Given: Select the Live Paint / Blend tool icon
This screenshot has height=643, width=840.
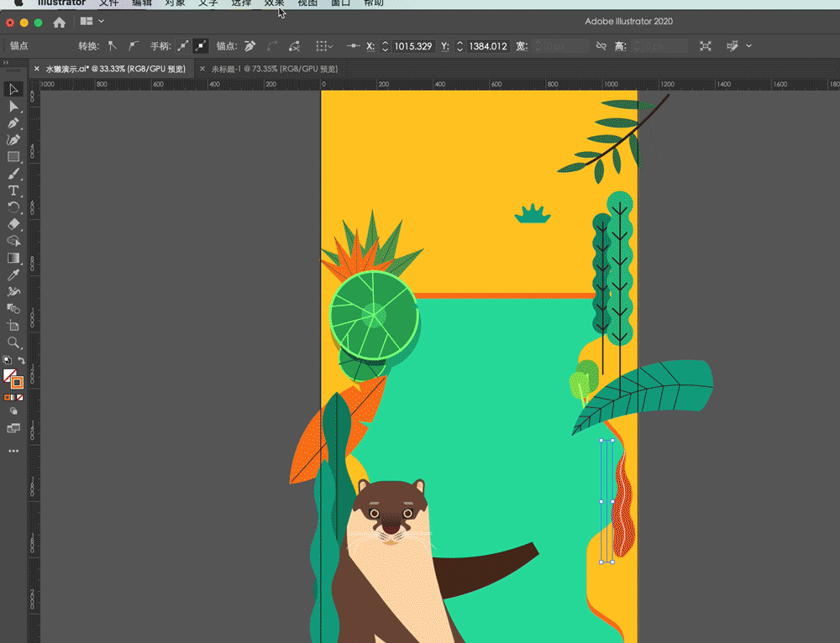Looking at the screenshot, I should click(x=13, y=309).
